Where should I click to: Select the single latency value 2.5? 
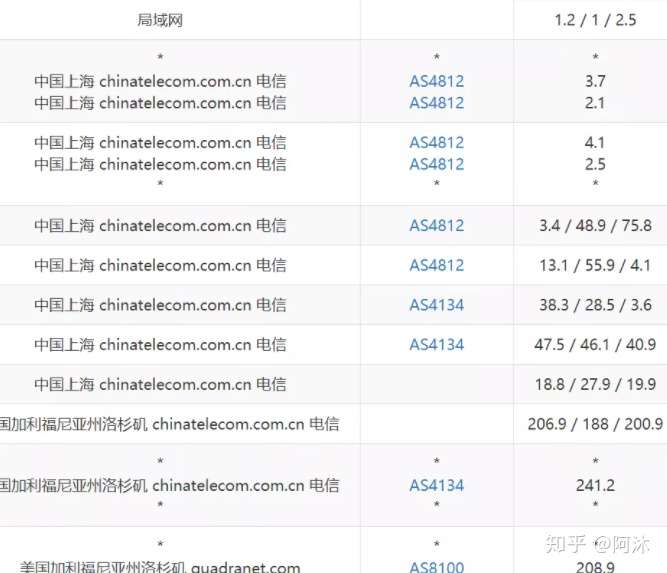click(595, 164)
